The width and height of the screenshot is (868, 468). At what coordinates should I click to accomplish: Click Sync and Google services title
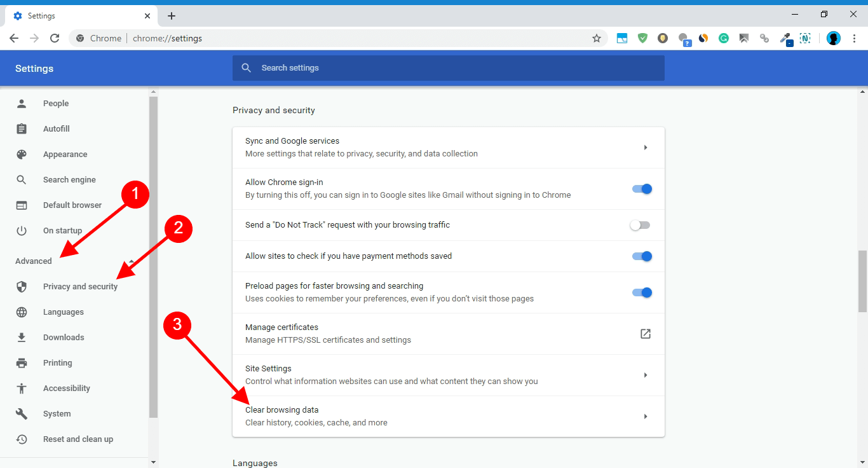pos(292,141)
